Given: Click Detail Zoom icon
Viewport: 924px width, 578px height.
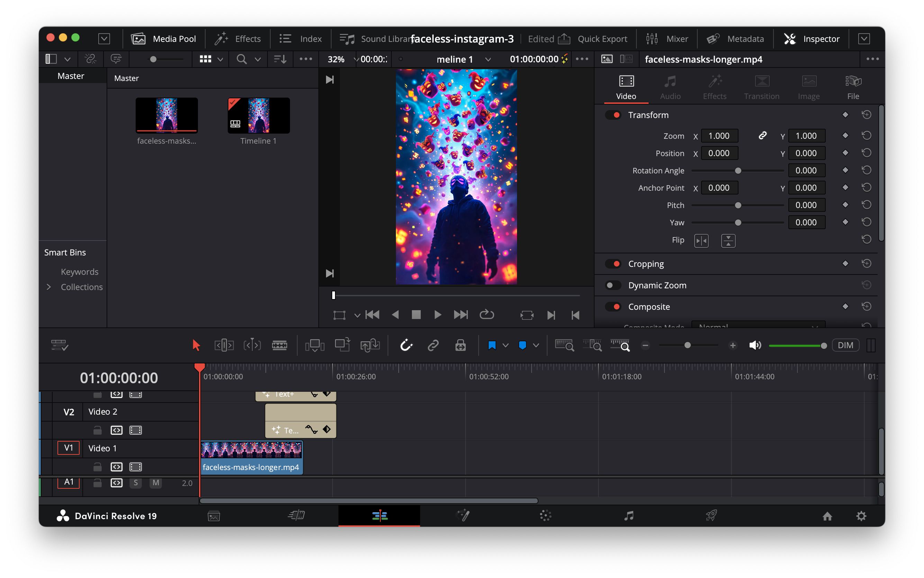Looking at the screenshot, I should coord(592,345).
